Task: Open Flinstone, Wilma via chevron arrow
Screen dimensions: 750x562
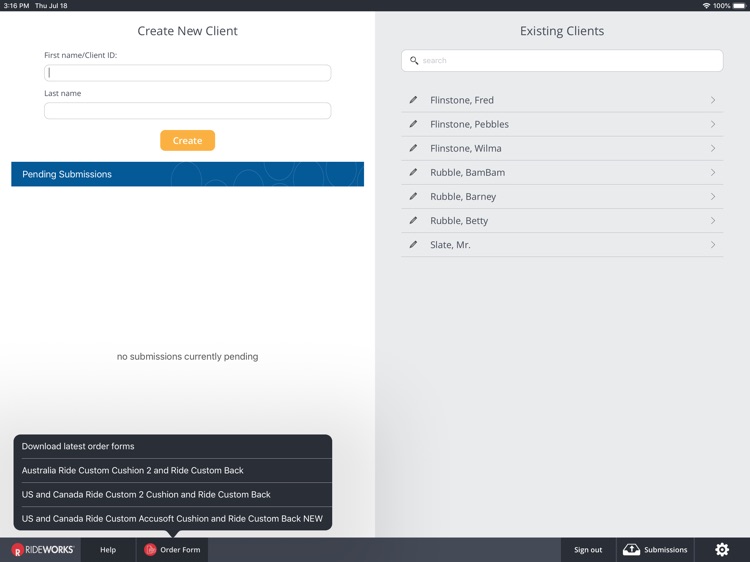Action: [x=713, y=148]
